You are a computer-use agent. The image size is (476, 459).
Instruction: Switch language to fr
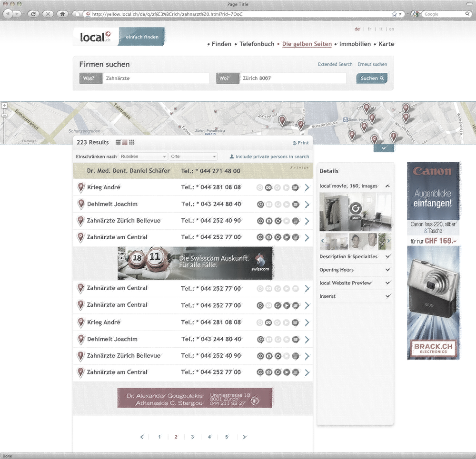click(x=369, y=29)
